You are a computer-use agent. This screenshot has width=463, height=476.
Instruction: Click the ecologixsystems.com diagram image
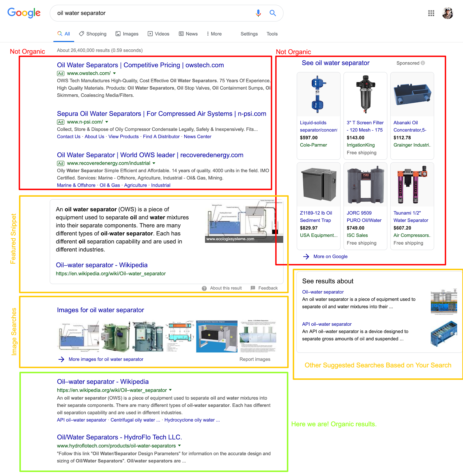click(244, 221)
